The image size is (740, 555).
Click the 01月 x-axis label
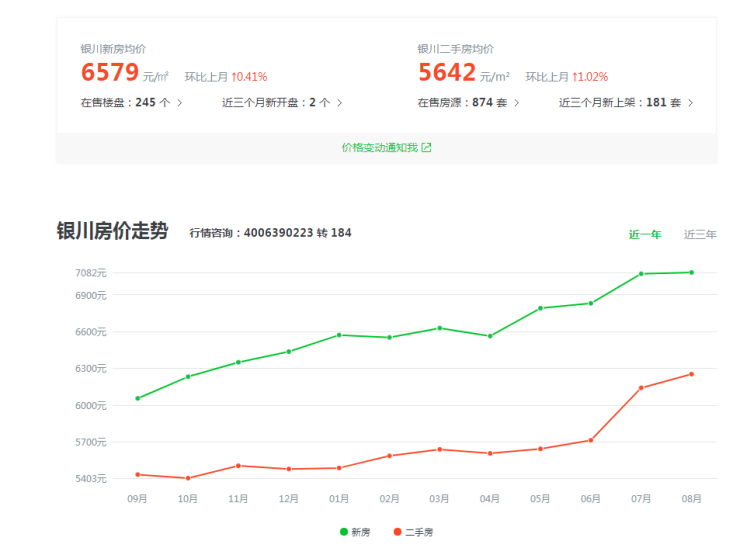[339, 499]
